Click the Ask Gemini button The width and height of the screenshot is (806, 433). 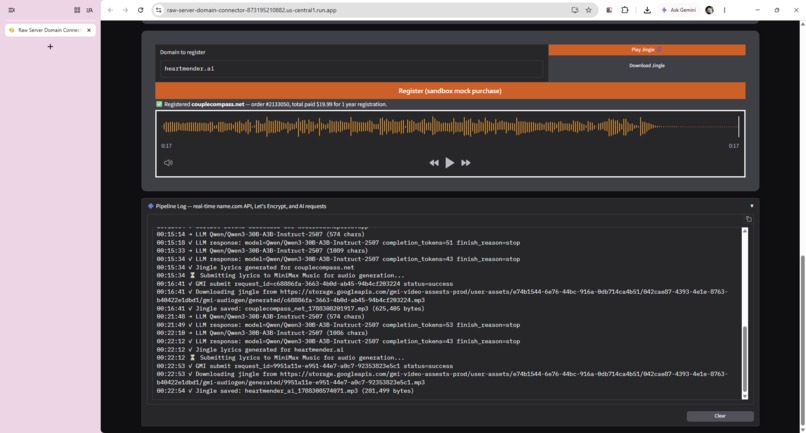pyautogui.click(x=679, y=10)
